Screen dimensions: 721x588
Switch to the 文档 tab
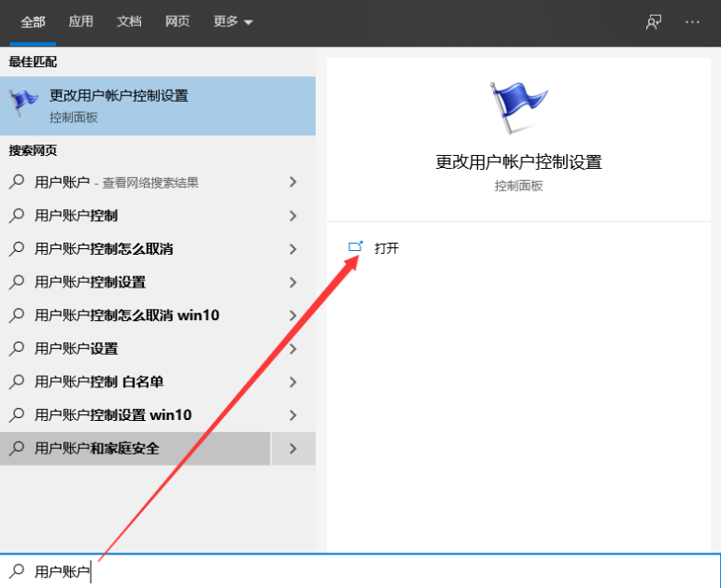(x=130, y=21)
